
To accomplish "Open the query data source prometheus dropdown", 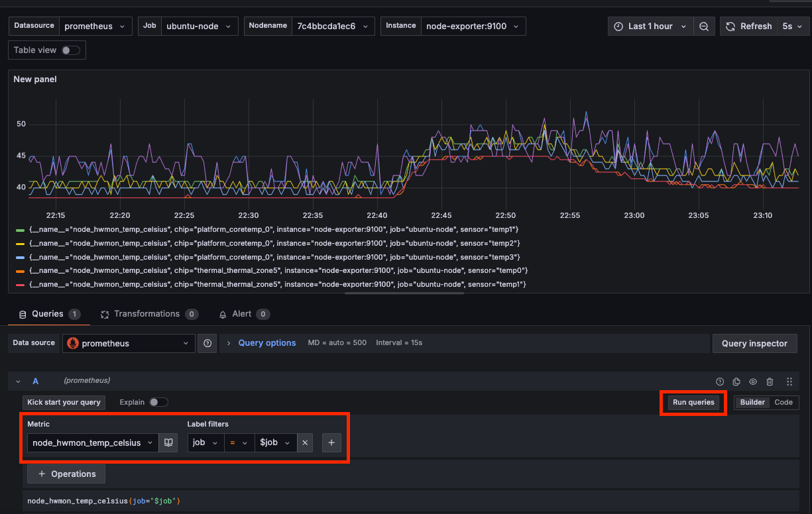I will click(129, 343).
